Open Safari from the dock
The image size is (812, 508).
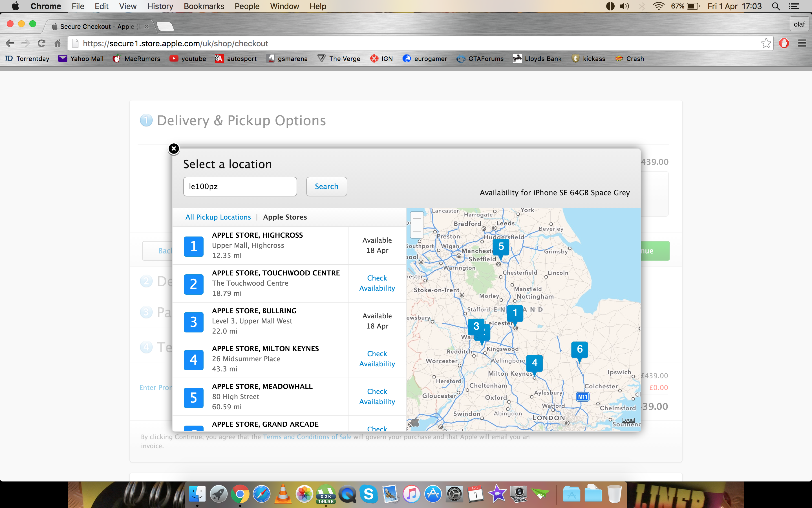click(x=261, y=494)
